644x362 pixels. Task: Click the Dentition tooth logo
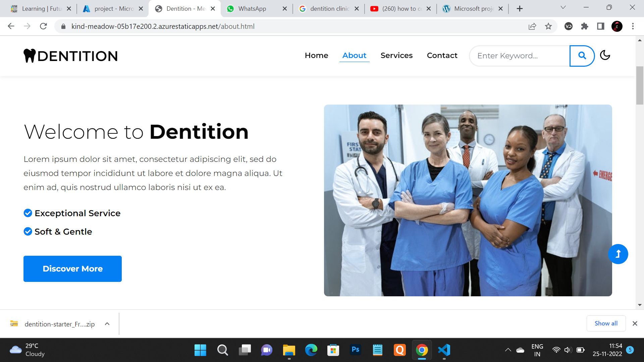pos(70,56)
